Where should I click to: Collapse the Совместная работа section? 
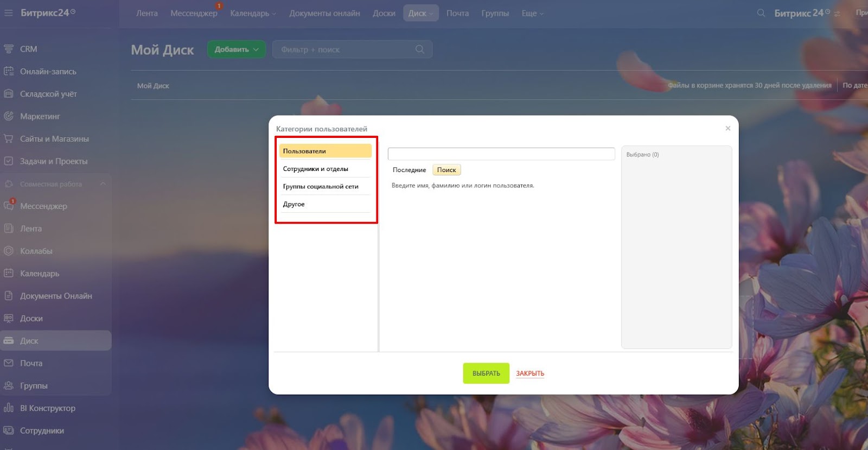click(x=103, y=184)
